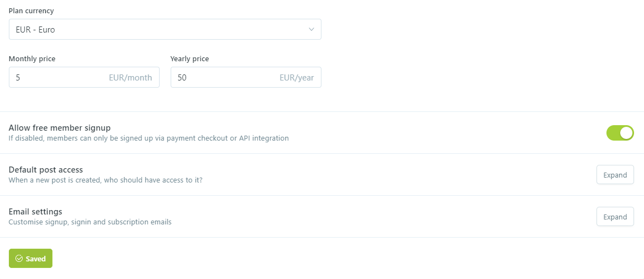Viewport: 644px width, 279px height.
Task: Click the Allow free member signup heading
Action: coord(60,128)
